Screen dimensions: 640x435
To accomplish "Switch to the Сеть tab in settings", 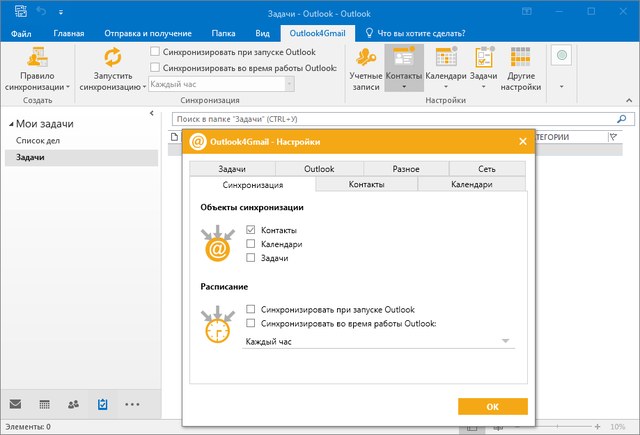I will coord(486,169).
